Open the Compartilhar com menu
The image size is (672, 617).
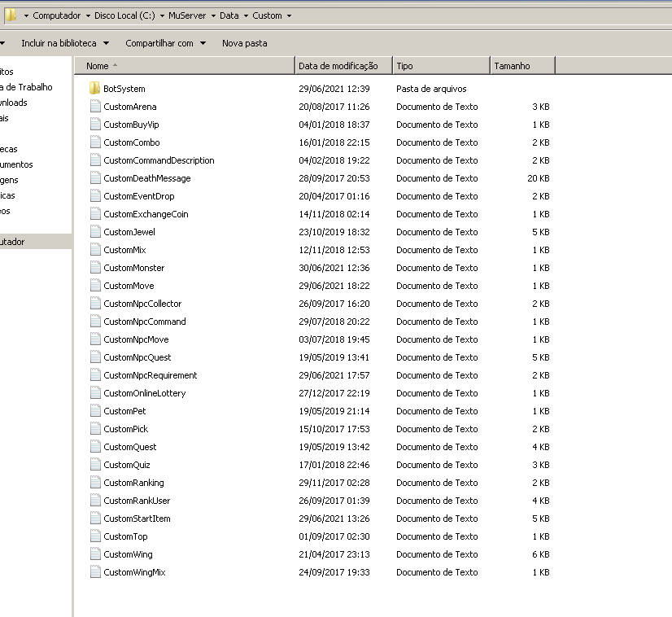(165, 43)
